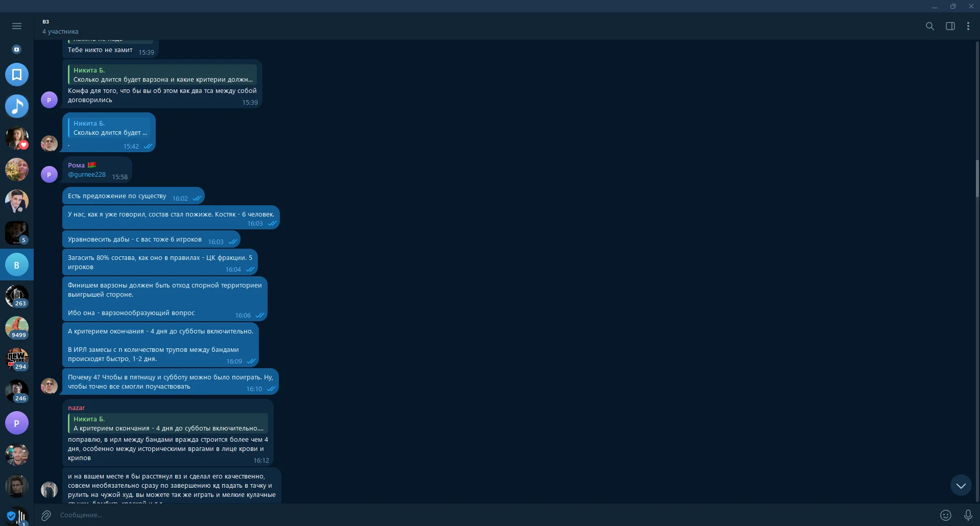Screen dimensions: 980x526
Task: Open the quoted reply in the 15:42 message
Action: 109,128
